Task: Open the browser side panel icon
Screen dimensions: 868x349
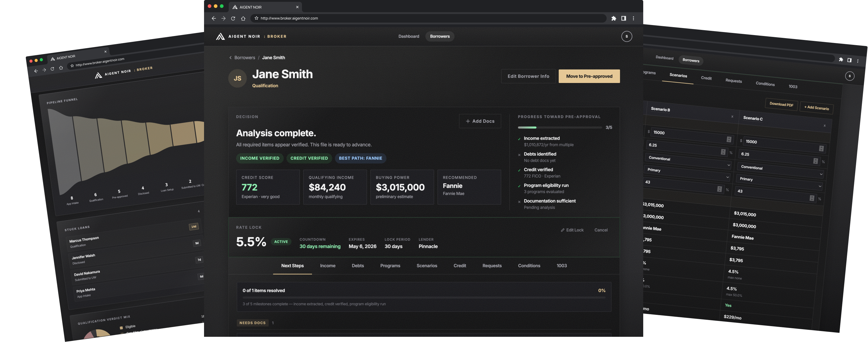Action: pyautogui.click(x=624, y=18)
